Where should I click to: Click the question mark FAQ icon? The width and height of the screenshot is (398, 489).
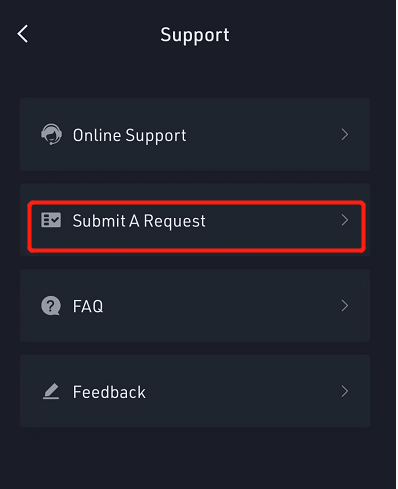point(51,306)
